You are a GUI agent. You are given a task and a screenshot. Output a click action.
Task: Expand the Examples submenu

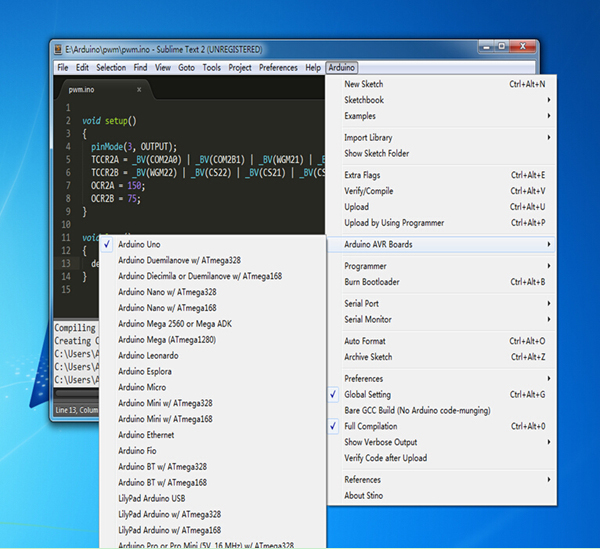click(x=442, y=116)
